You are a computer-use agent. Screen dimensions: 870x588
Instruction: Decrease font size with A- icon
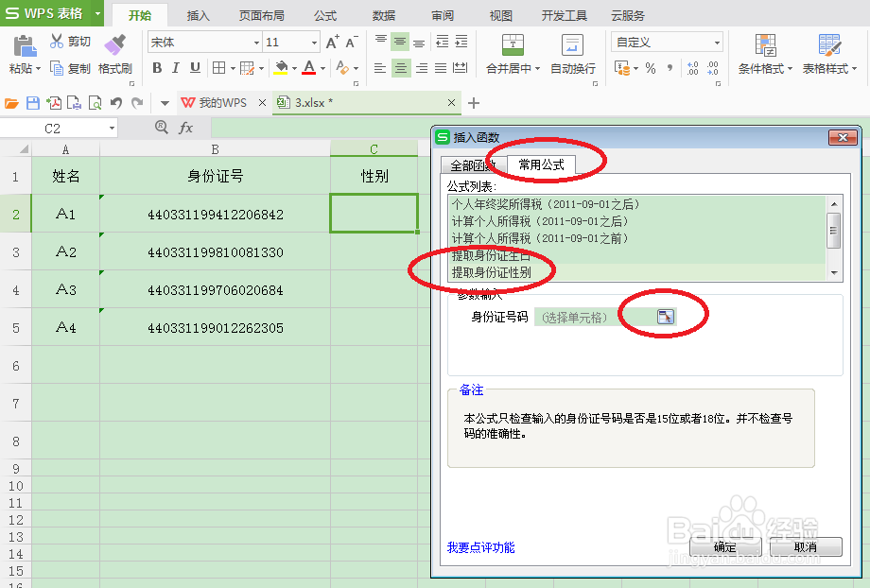[x=352, y=43]
